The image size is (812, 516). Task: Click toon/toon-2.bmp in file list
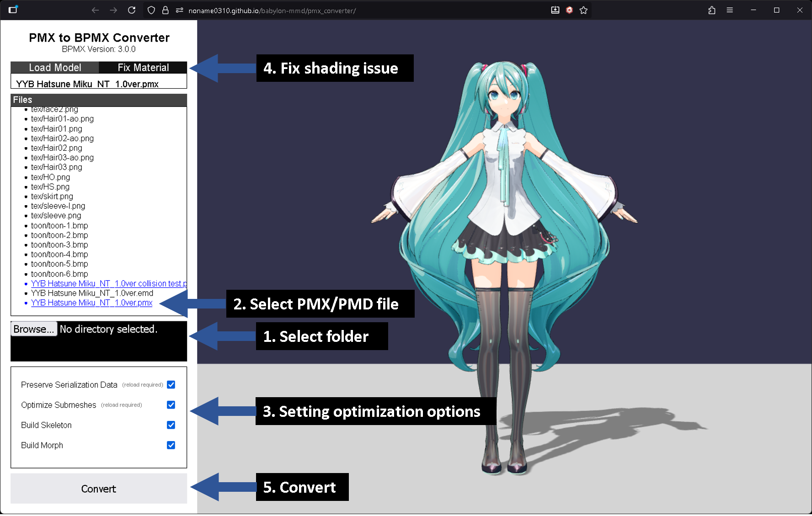[x=59, y=235]
